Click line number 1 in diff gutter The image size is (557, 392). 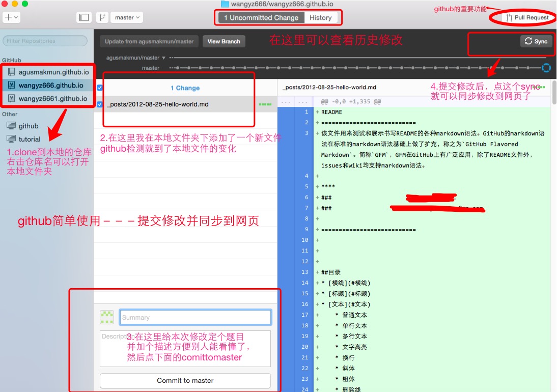pos(306,112)
